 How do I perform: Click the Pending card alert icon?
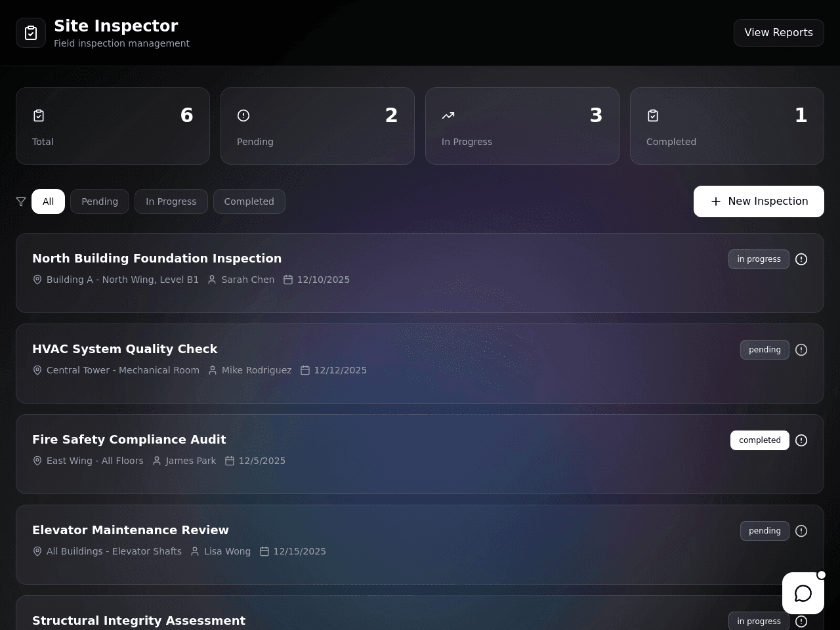tap(243, 115)
